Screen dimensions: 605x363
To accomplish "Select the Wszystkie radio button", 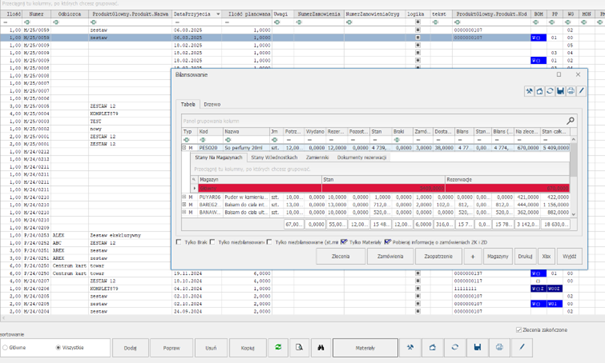I will tap(58, 348).
